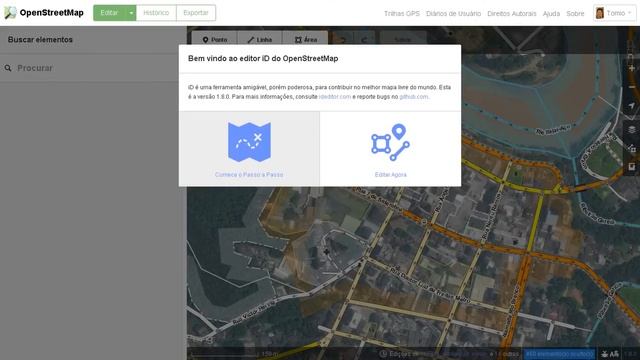Open the Sobre page
This screenshot has height=360, width=640.
[x=575, y=13]
